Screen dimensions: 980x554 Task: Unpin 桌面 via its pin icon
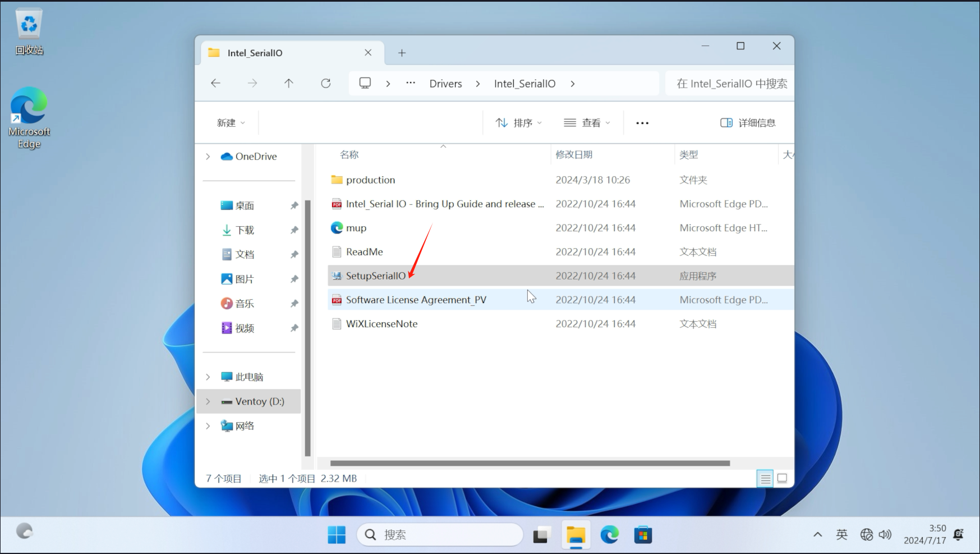[x=294, y=206]
